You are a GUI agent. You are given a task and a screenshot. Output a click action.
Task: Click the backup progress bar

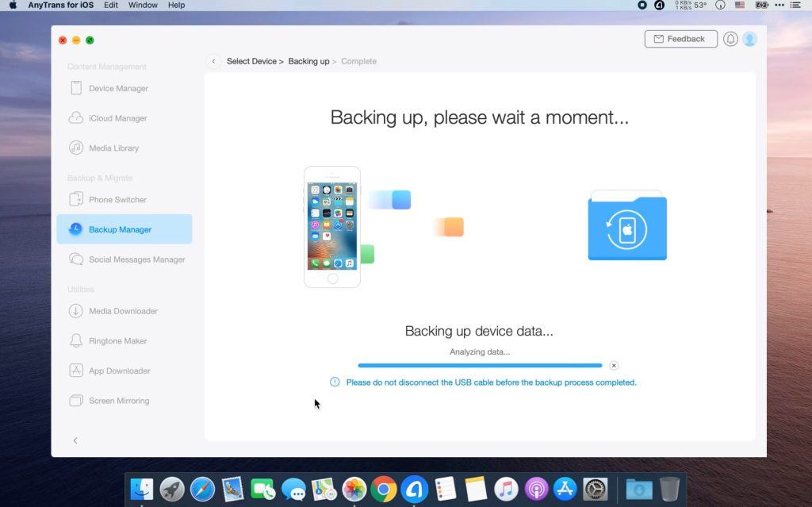[480, 366]
